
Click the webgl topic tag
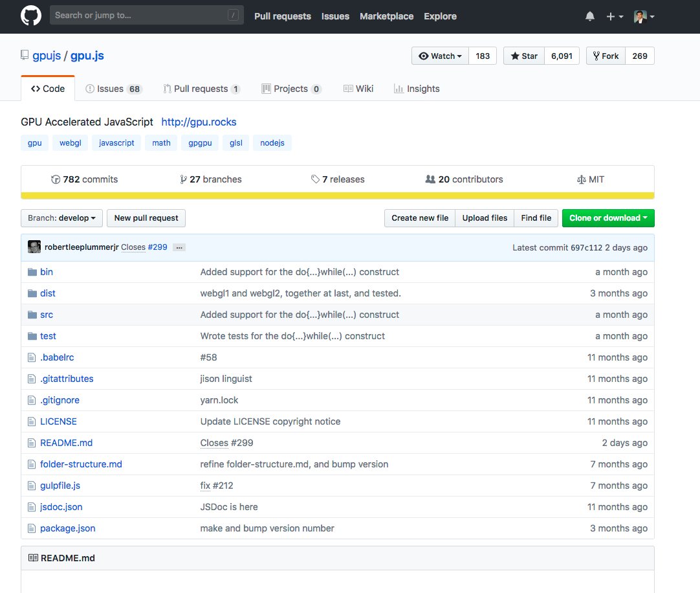(x=70, y=143)
